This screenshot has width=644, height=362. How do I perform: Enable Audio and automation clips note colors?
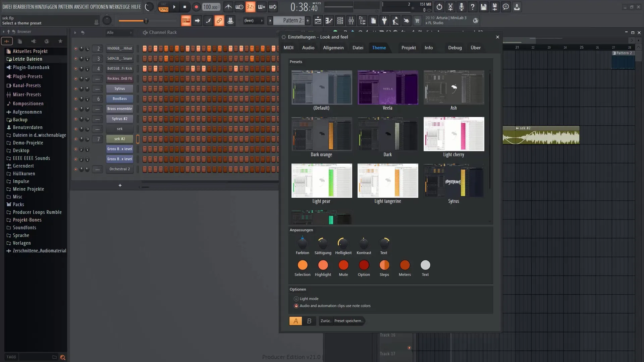(x=297, y=305)
